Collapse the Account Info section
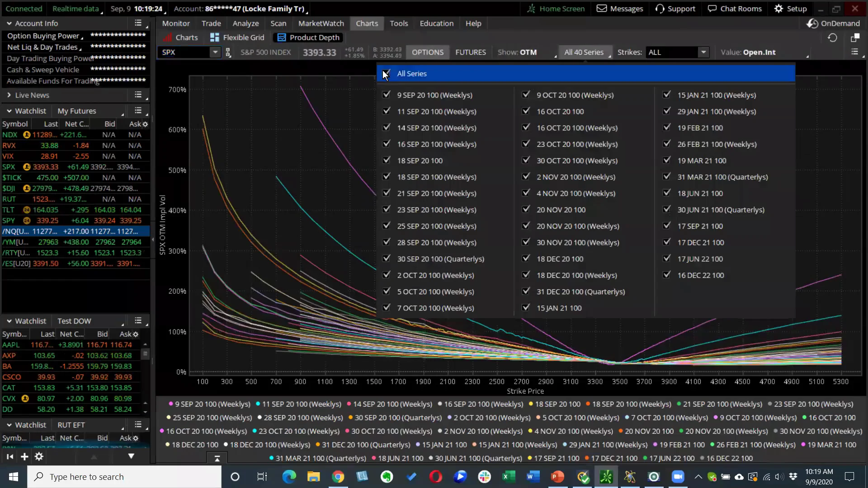Image resolution: width=868 pixels, height=488 pixels. tap(9, 23)
